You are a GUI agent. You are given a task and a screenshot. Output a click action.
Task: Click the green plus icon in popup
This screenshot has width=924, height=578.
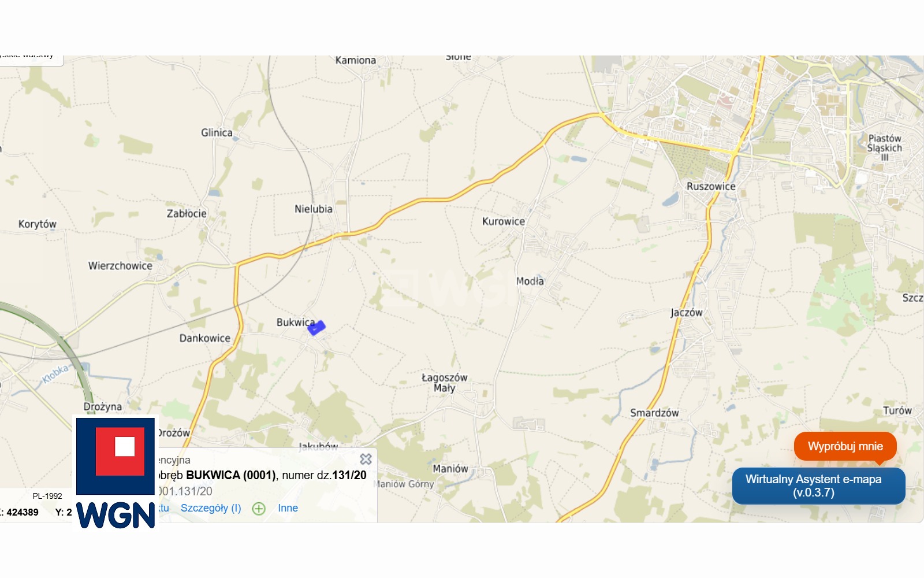click(x=259, y=509)
